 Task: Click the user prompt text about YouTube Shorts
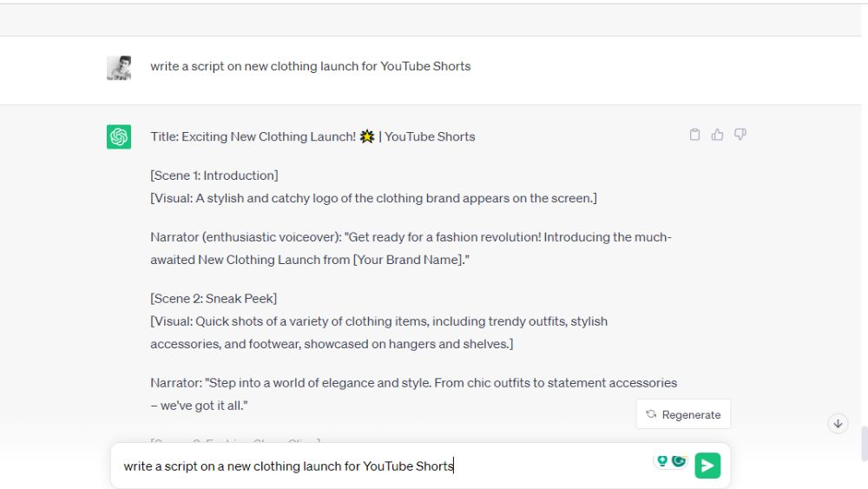(x=311, y=67)
